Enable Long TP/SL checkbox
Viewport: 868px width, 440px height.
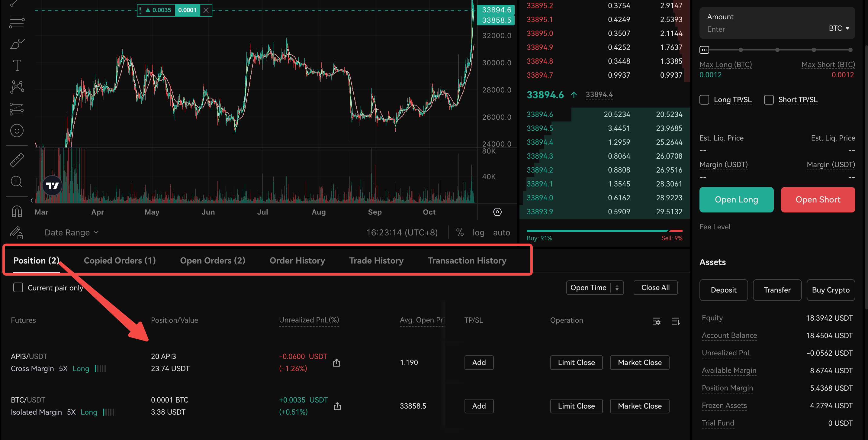(704, 99)
